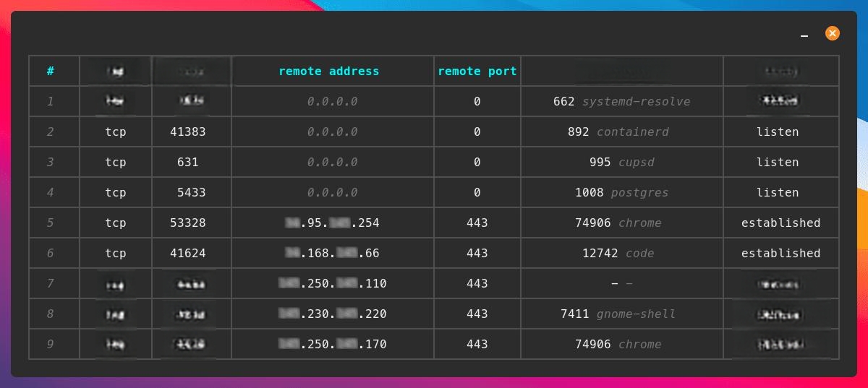
Task: Click remote address ending '.250.…110'
Action: pyautogui.click(x=333, y=283)
